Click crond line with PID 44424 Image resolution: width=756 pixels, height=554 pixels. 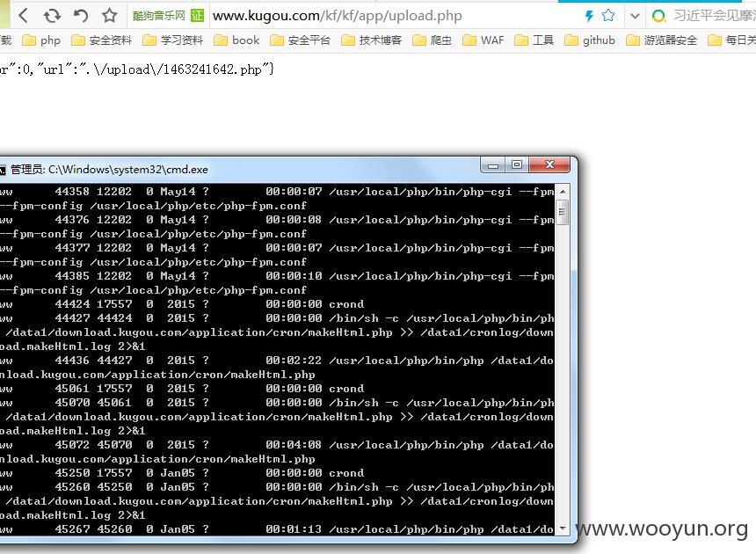pyautogui.click(x=182, y=304)
